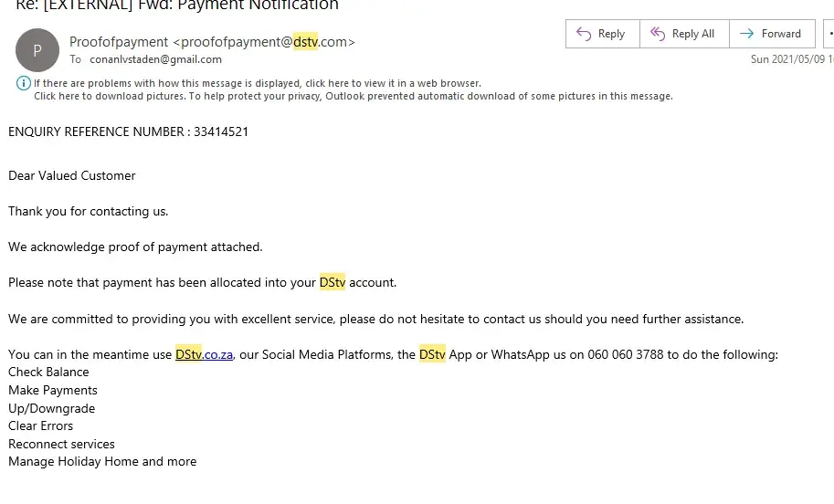Click the download pictures notice
The width and height of the screenshot is (834, 504).
tap(353, 96)
